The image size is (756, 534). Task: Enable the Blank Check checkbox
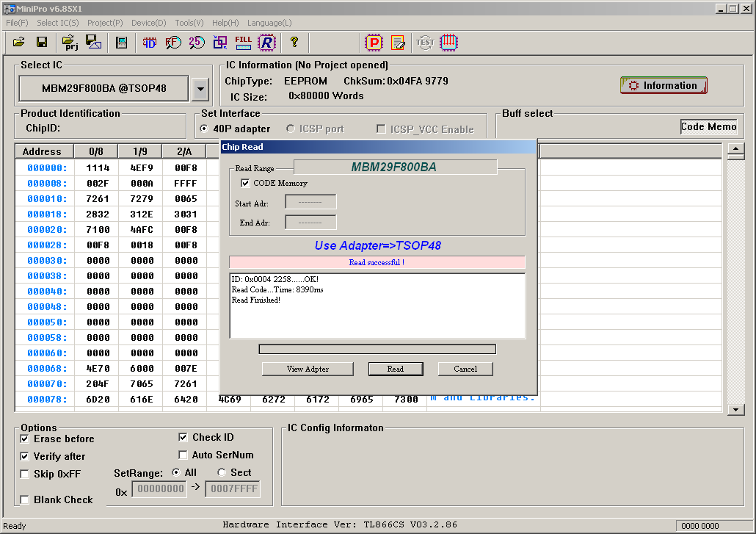pyautogui.click(x=25, y=499)
